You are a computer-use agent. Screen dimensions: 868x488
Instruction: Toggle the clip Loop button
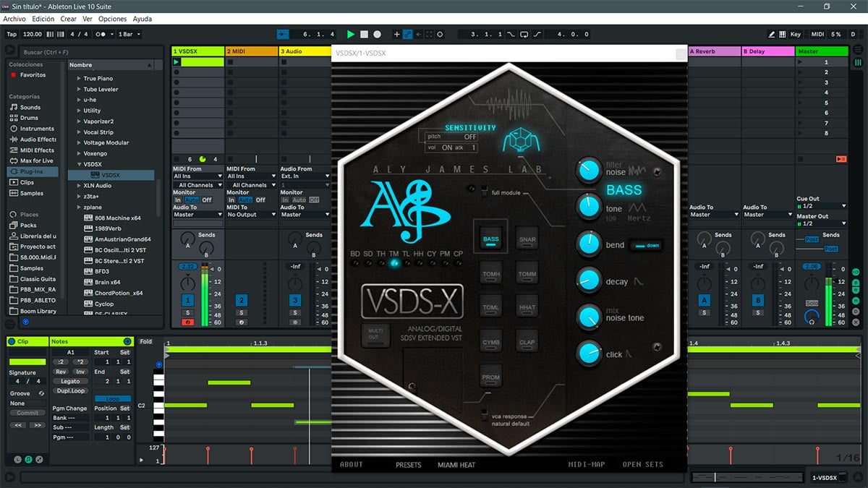click(x=113, y=399)
